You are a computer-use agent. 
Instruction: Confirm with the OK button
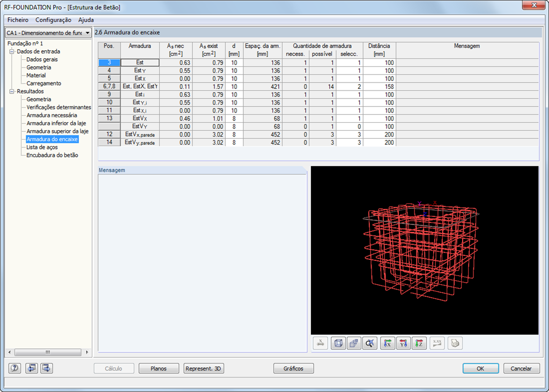point(481,368)
